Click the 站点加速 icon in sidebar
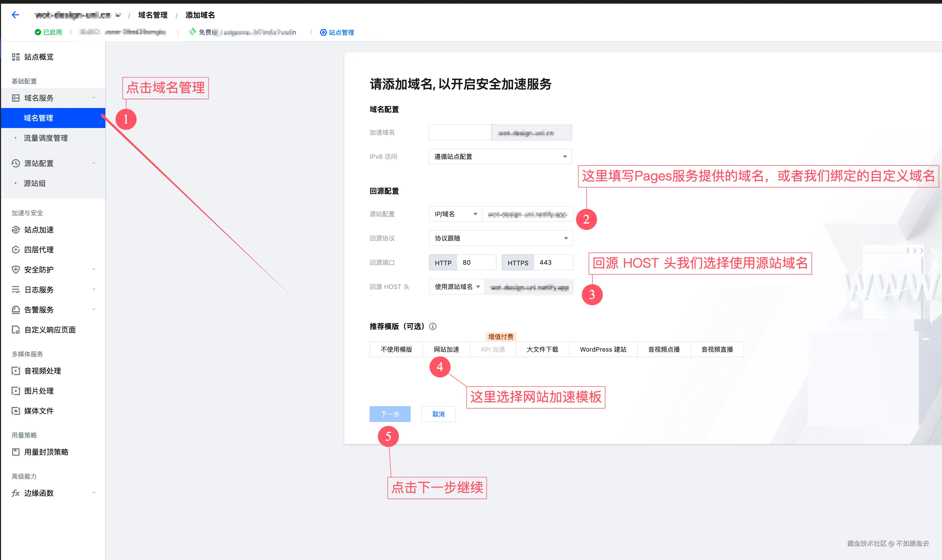The width and height of the screenshot is (942, 560). [x=16, y=230]
